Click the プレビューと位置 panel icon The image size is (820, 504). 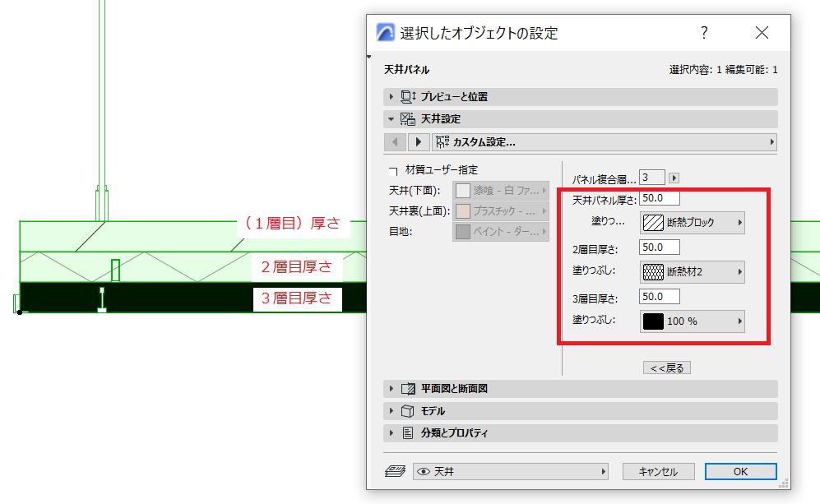coord(408,97)
